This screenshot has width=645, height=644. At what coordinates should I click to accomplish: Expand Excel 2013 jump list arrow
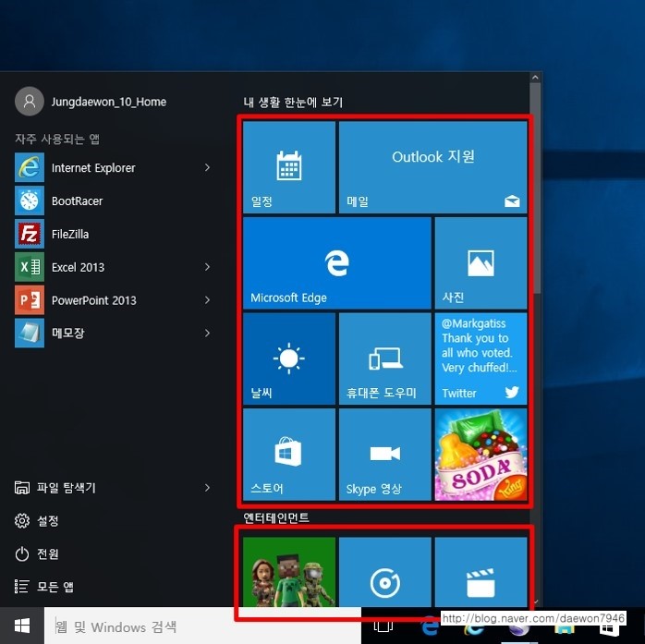pos(207,267)
